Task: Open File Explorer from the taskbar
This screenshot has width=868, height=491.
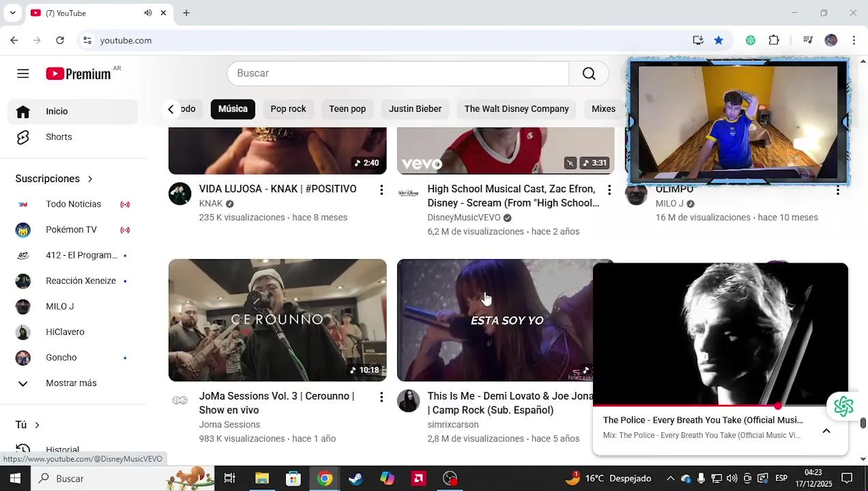Action: coord(262,479)
